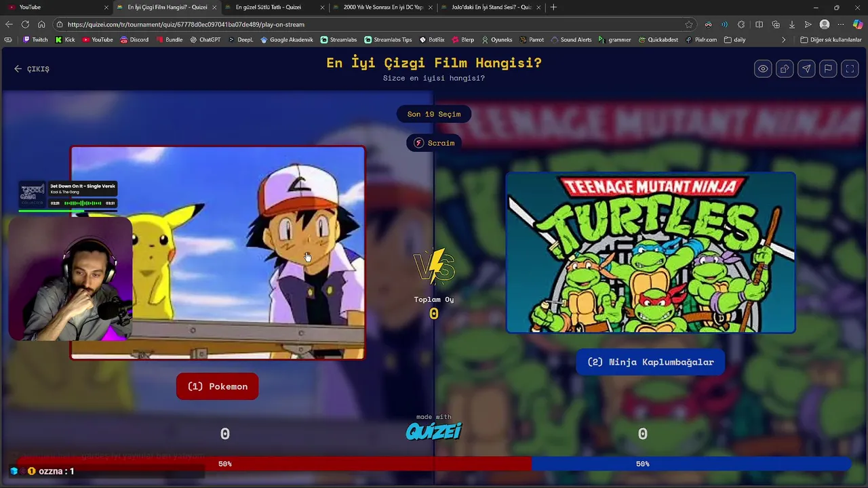Click the Son 19 Seçim label
This screenshot has width=868, height=488.
pyautogui.click(x=434, y=114)
